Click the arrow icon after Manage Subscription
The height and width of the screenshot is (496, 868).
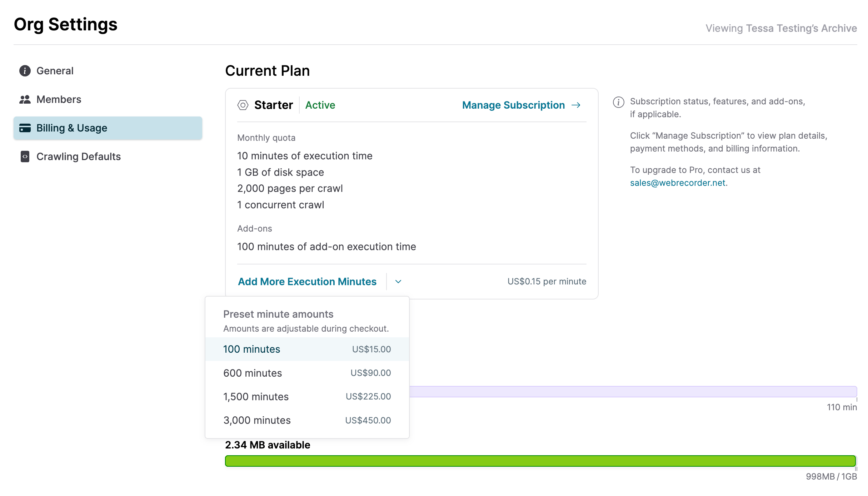point(576,105)
